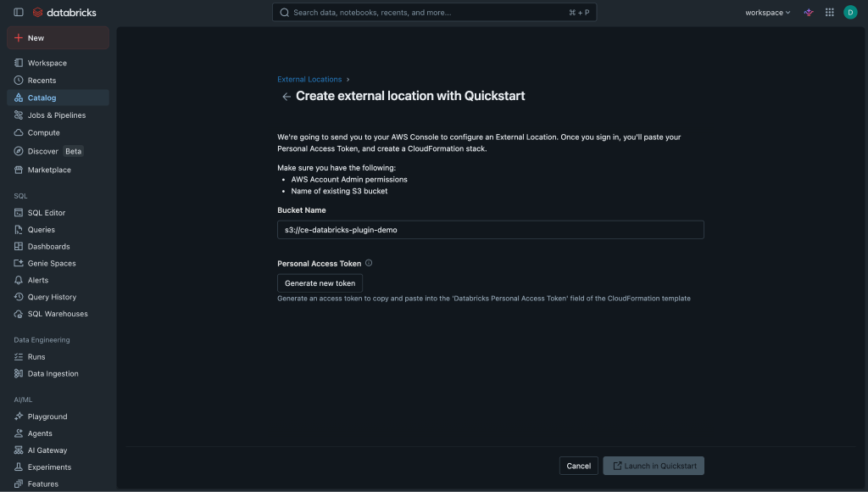Click the Query History label

(x=52, y=297)
